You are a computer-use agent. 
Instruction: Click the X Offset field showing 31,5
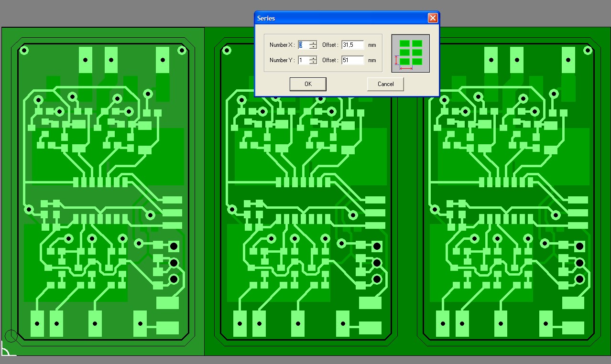pos(353,45)
